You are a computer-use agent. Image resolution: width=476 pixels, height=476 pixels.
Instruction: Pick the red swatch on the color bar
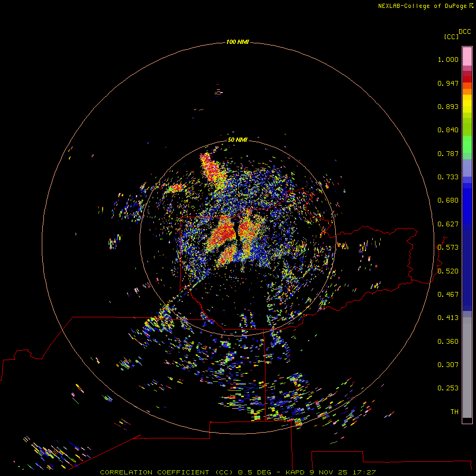pyautogui.click(x=467, y=79)
